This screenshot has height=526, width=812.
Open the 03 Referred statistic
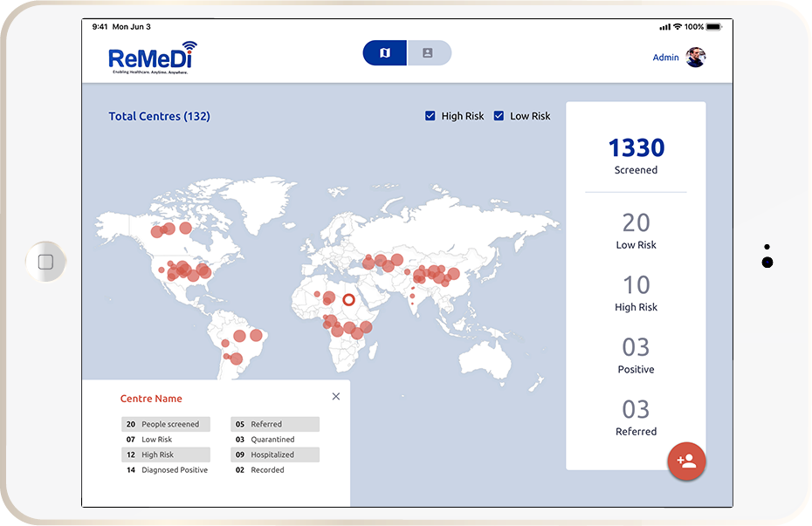click(636, 417)
